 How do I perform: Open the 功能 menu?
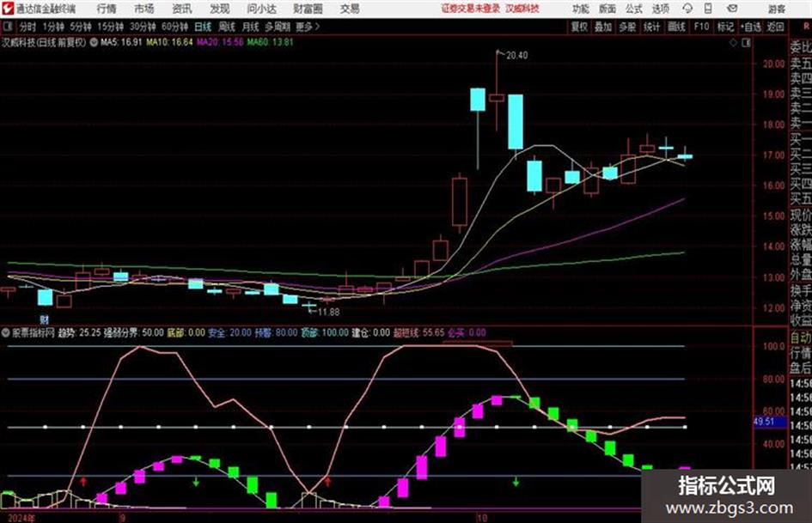[581, 9]
